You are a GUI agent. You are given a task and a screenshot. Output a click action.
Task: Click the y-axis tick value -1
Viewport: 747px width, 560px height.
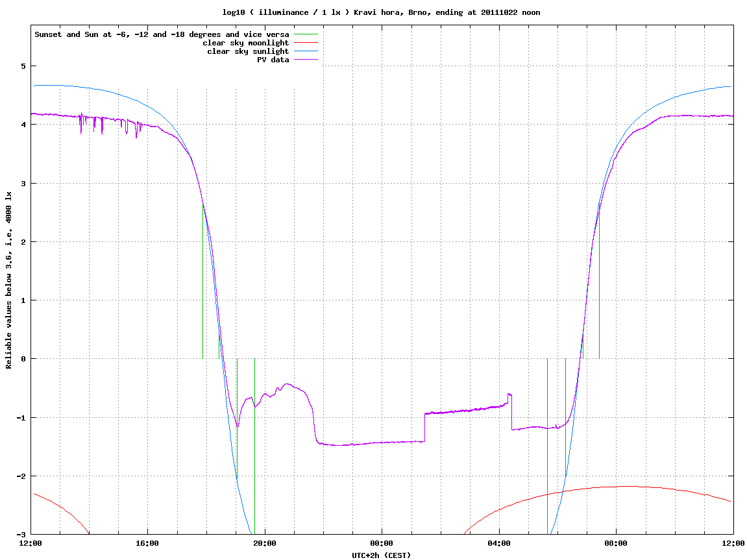click(21, 418)
